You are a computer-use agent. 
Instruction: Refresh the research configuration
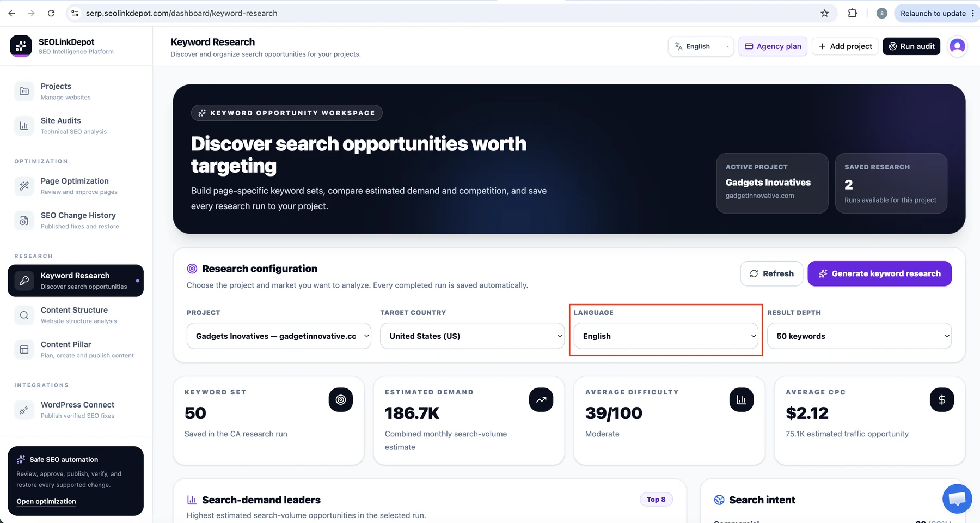tap(771, 273)
